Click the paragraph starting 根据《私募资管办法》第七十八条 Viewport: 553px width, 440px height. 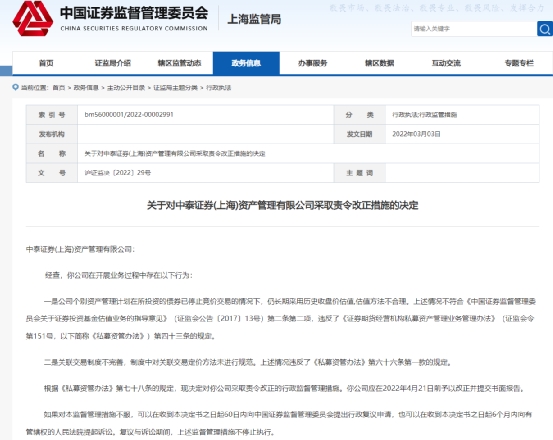[x=285, y=388]
